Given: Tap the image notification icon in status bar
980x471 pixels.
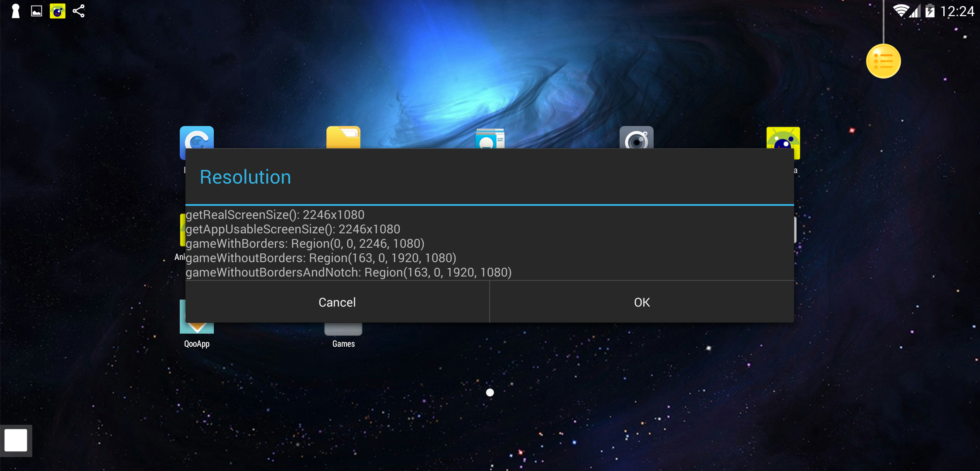Looking at the screenshot, I should pos(37,11).
